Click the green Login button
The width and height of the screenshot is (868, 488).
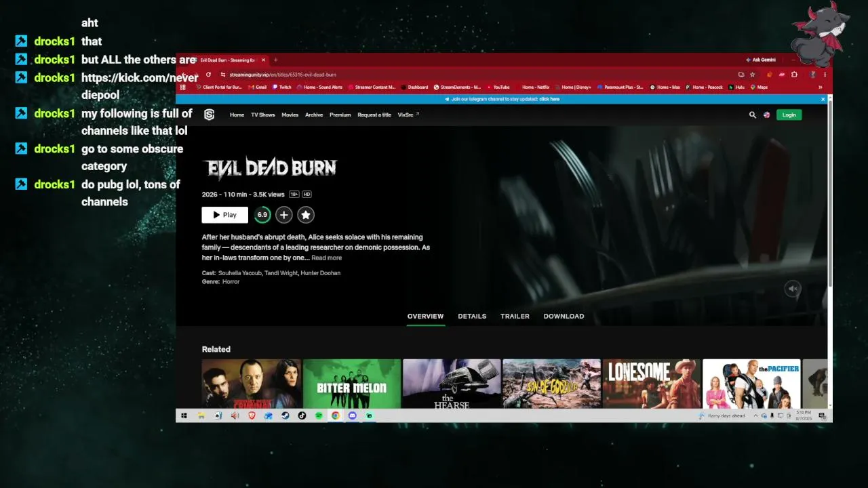pos(789,115)
